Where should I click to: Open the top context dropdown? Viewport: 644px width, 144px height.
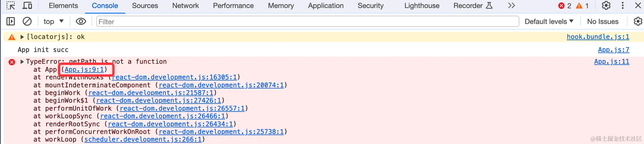[x=53, y=22]
